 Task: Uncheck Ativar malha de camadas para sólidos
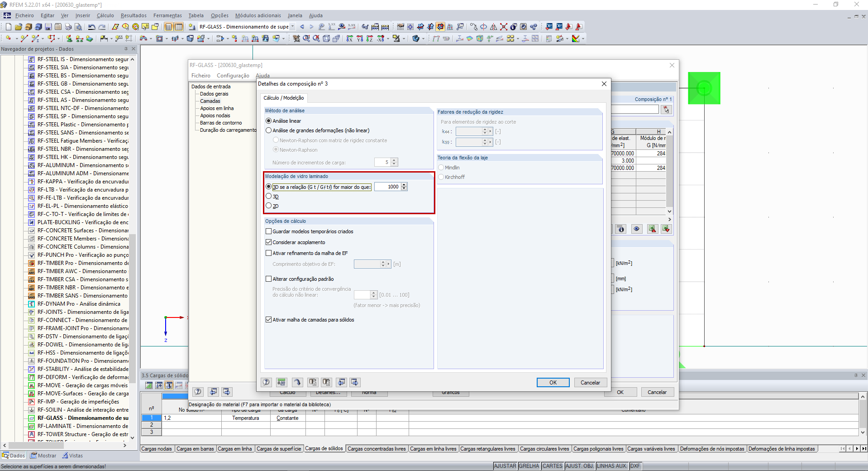click(269, 320)
